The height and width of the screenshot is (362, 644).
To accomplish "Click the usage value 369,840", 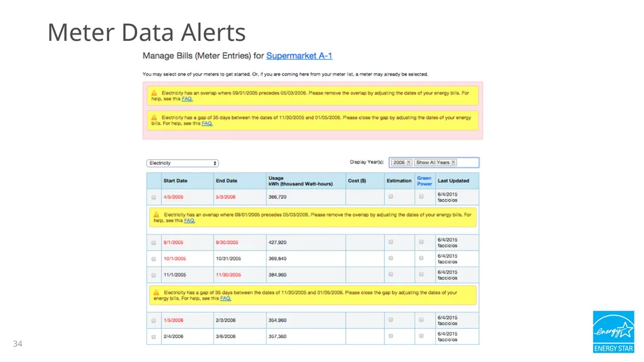I will click(277, 259).
